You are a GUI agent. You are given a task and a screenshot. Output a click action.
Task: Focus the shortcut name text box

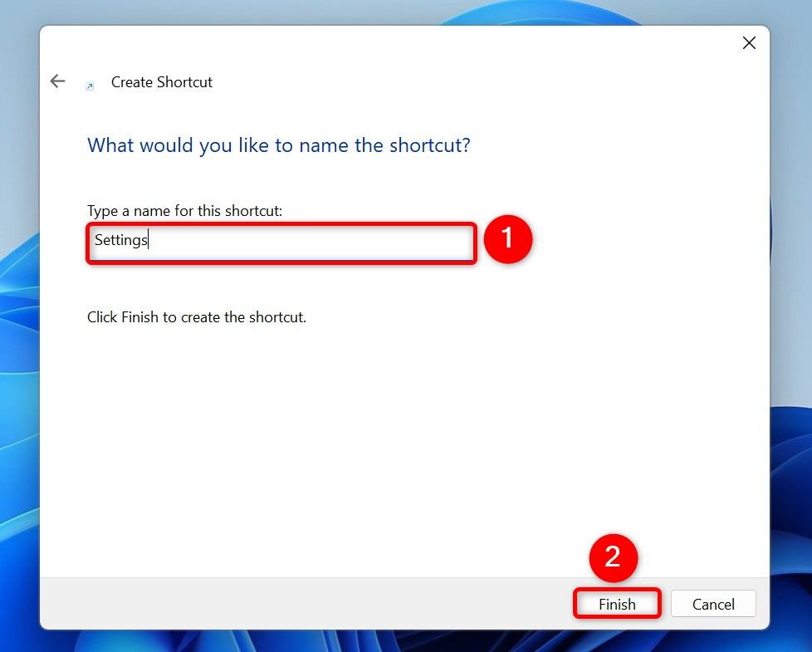click(281, 242)
